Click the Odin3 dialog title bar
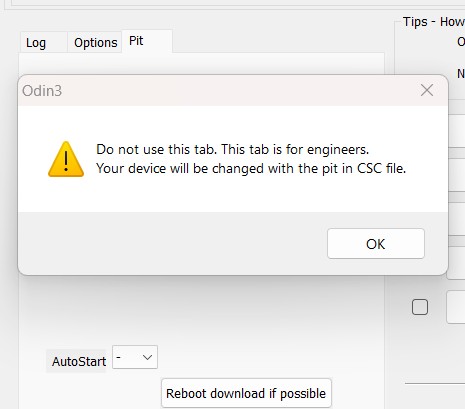The height and width of the screenshot is (409, 465). click(x=217, y=91)
